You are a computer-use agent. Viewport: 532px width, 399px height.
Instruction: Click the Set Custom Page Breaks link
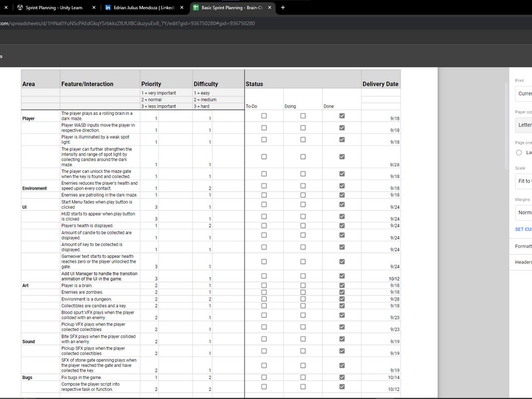(523, 229)
